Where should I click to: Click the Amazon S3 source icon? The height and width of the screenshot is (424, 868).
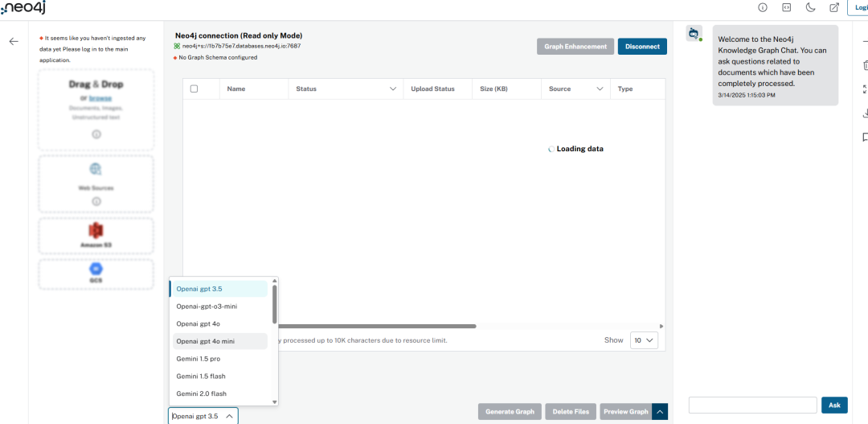pyautogui.click(x=96, y=229)
